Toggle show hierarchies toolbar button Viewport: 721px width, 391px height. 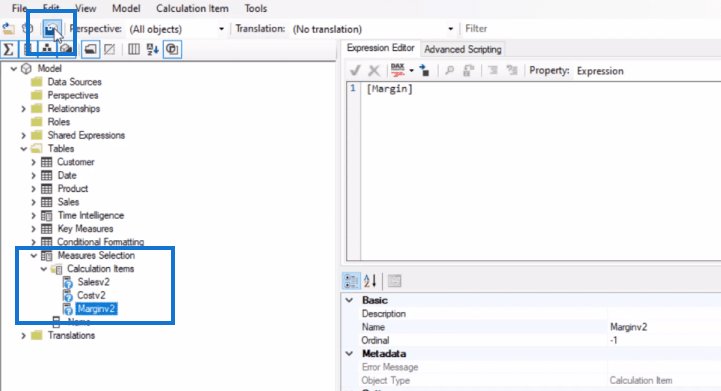tap(47, 49)
